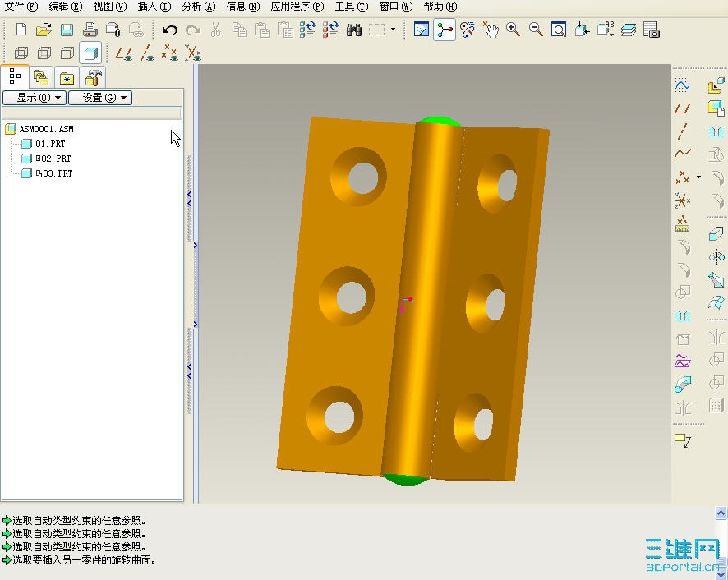Click the Regenerate model icon

pos(307,30)
